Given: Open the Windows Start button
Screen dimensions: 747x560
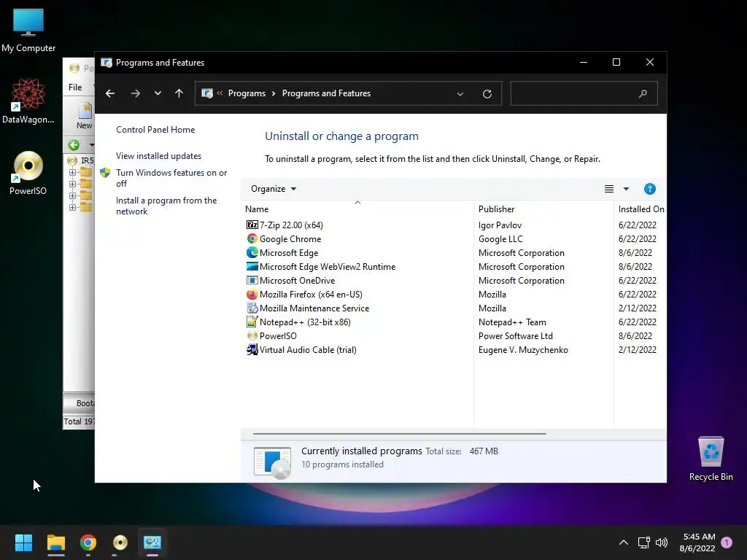Looking at the screenshot, I should click(23, 542).
